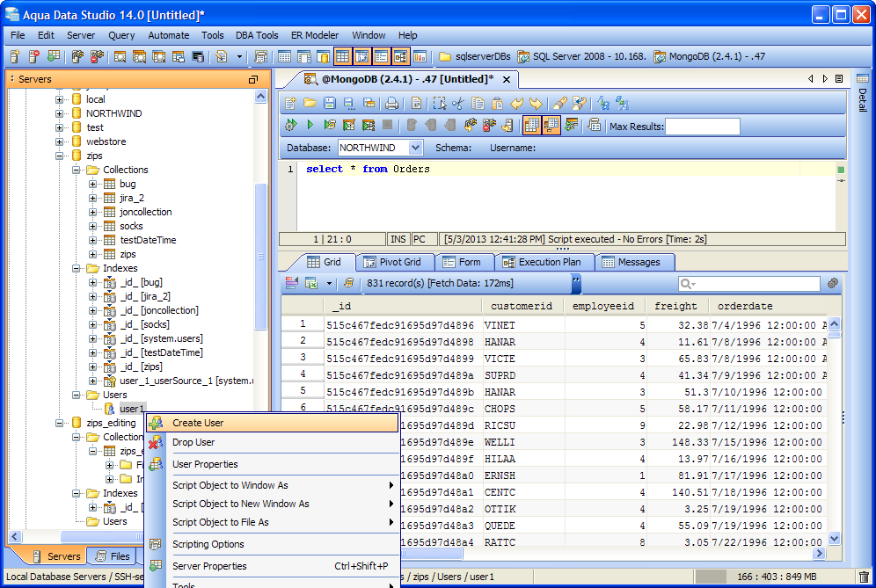Toggle the INS insert mode indicator
The width and height of the screenshot is (876, 588).
click(398, 239)
